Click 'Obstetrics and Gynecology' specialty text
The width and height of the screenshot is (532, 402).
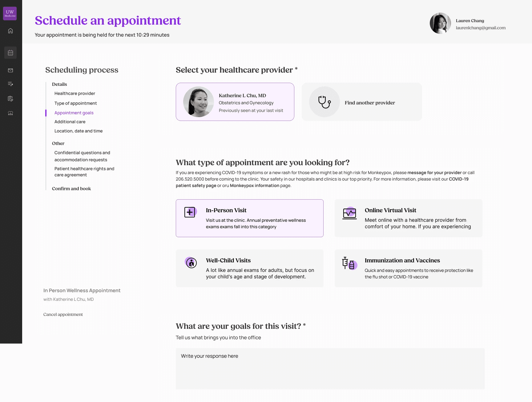[x=246, y=103]
